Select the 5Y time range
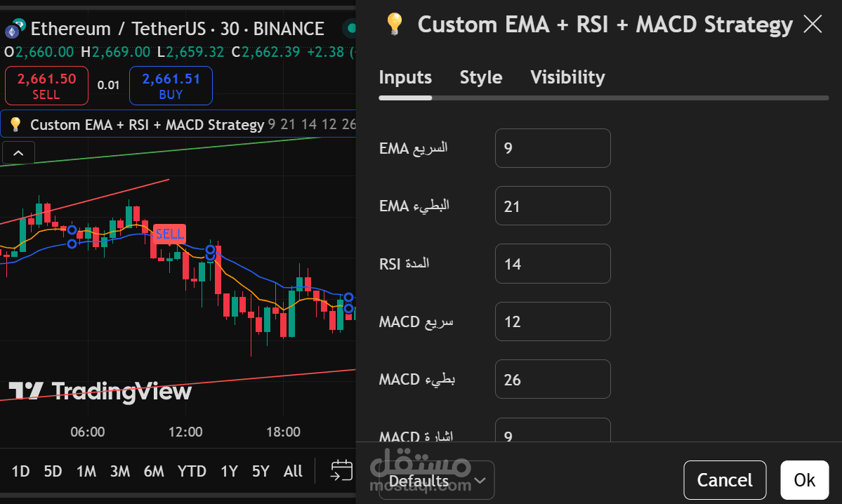Viewport: 842px width, 504px height. 261,471
